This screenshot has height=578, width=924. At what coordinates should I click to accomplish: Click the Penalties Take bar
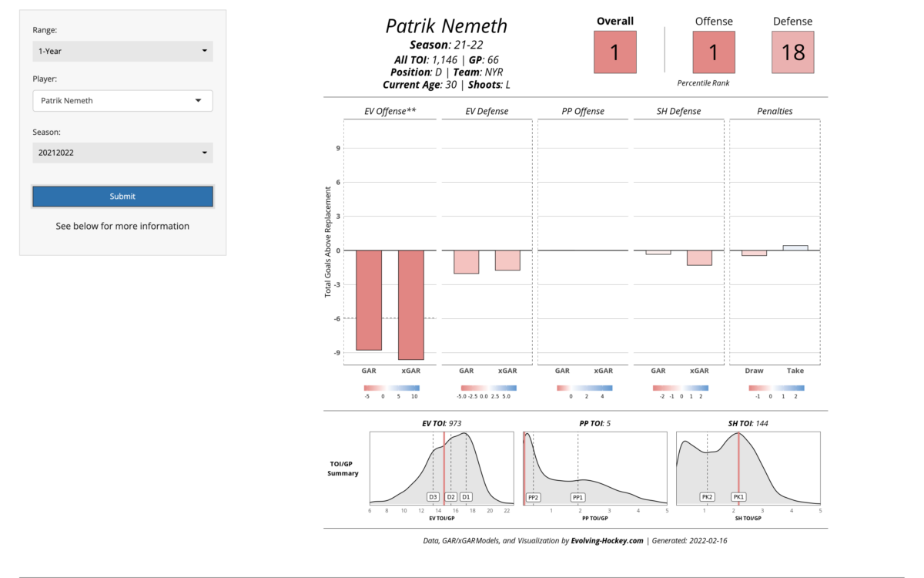point(795,247)
